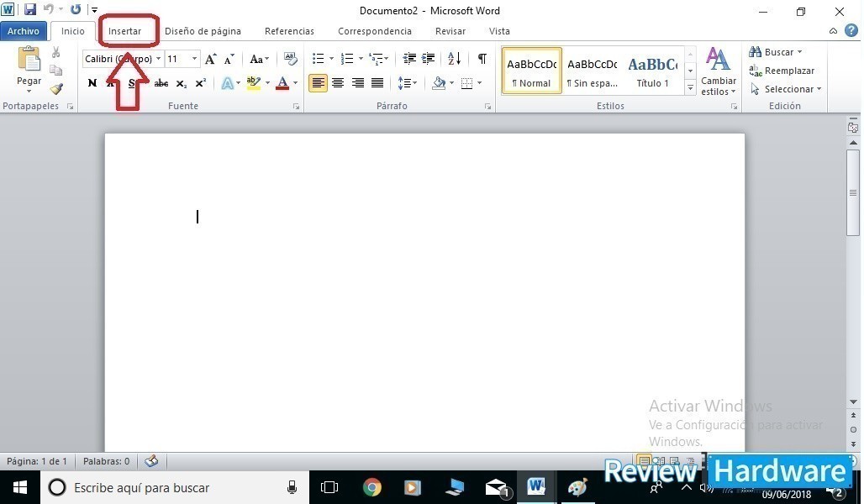Launch Google Chrome from the taskbar

coord(372,487)
